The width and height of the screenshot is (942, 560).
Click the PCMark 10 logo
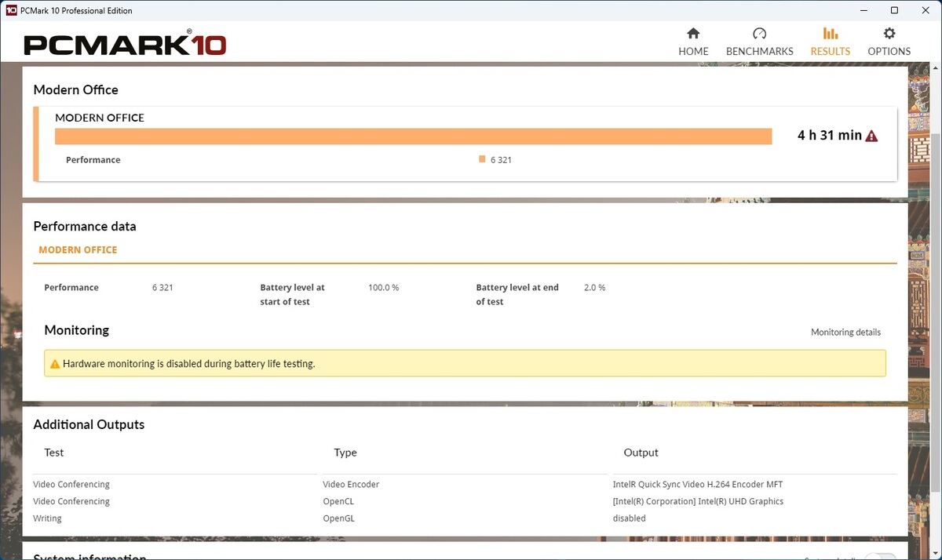125,43
